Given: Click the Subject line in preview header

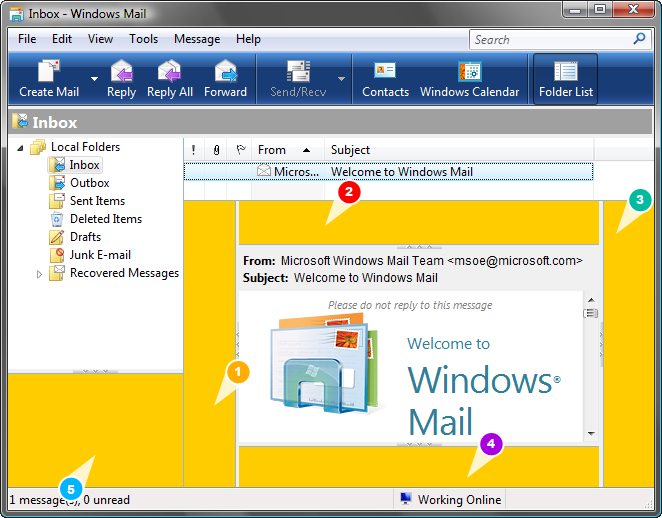Looking at the screenshot, I should (340, 278).
